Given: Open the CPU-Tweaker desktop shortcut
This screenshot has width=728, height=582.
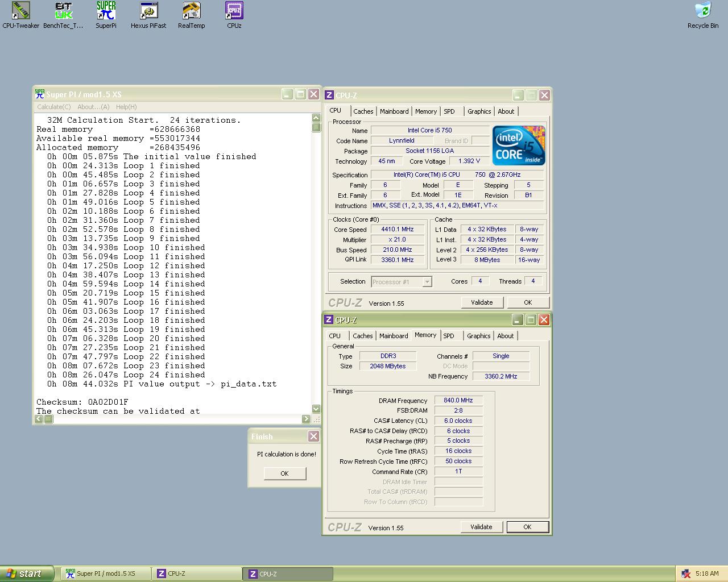Looking at the screenshot, I should (21, 11).
